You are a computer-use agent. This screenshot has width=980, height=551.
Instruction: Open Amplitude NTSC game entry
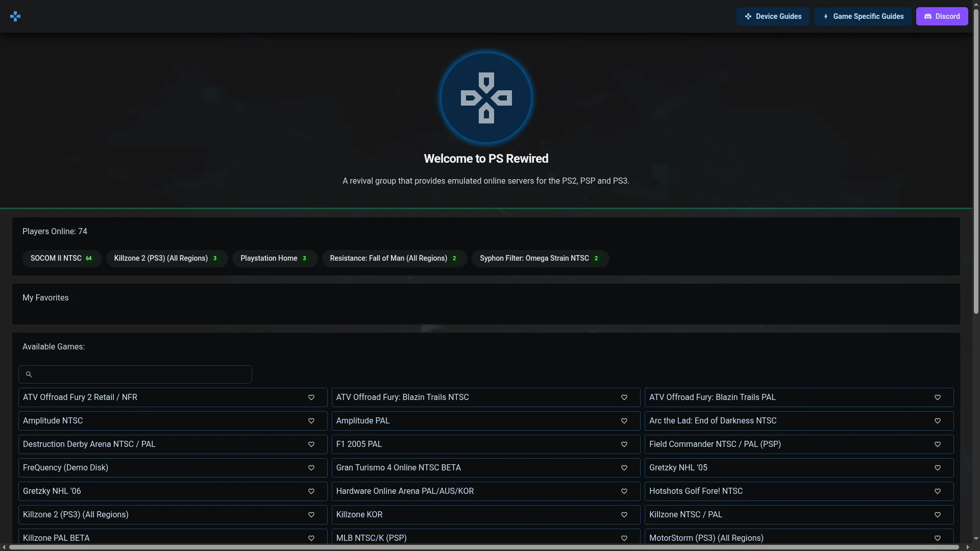coord(173,421)
